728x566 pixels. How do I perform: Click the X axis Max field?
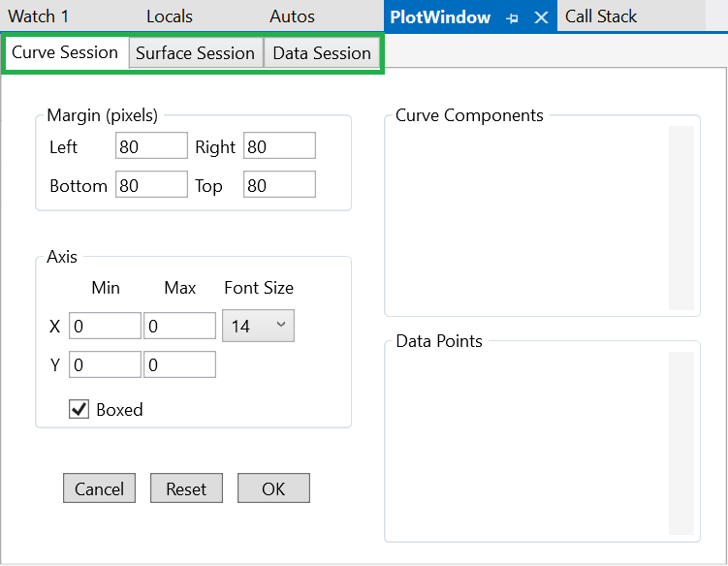click(x=179, y=326)
